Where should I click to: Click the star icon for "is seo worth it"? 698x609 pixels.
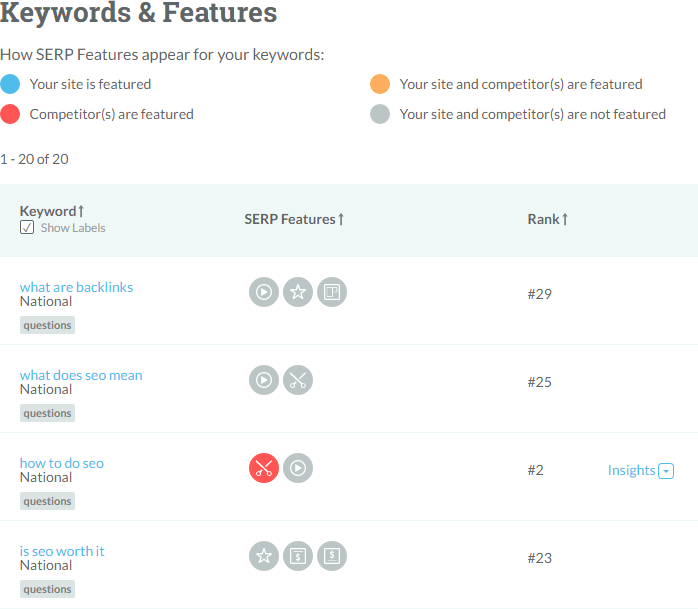[x=264, y=556]
